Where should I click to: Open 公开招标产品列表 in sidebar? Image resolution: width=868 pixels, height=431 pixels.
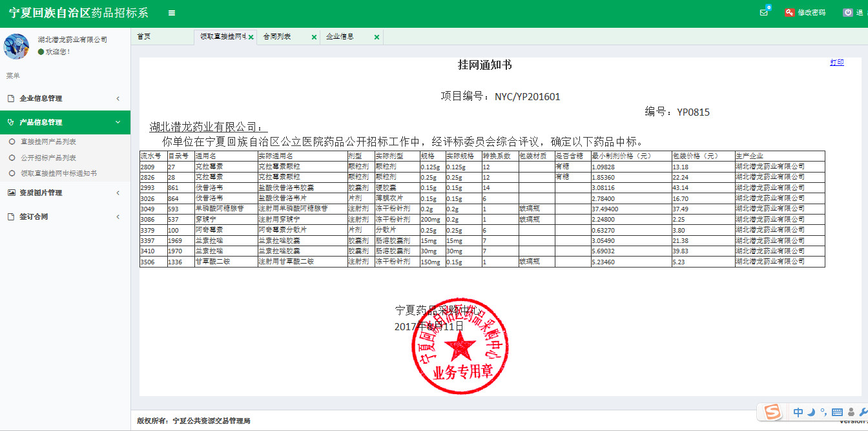(48, 158)
